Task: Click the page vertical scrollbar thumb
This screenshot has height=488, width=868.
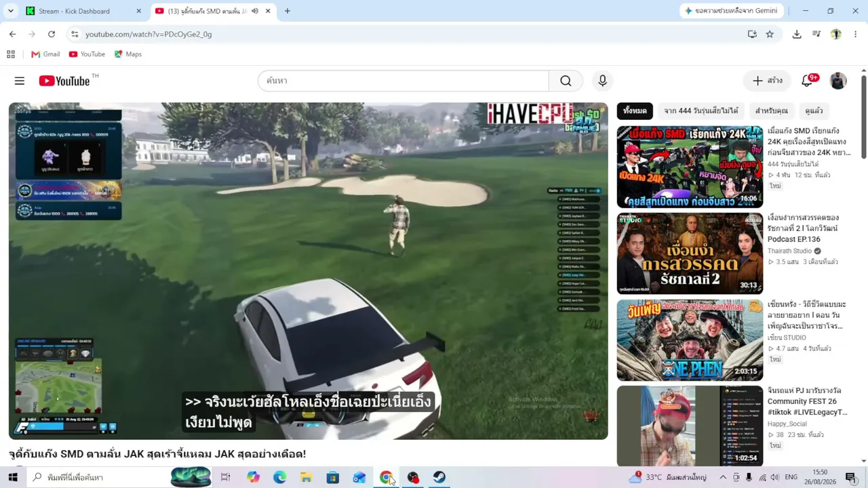Action: point(863,117)
